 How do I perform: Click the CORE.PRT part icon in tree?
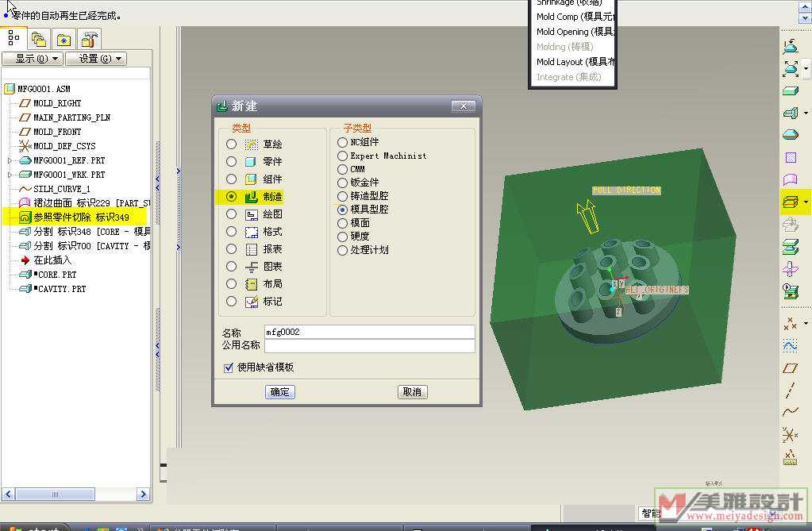24,275
